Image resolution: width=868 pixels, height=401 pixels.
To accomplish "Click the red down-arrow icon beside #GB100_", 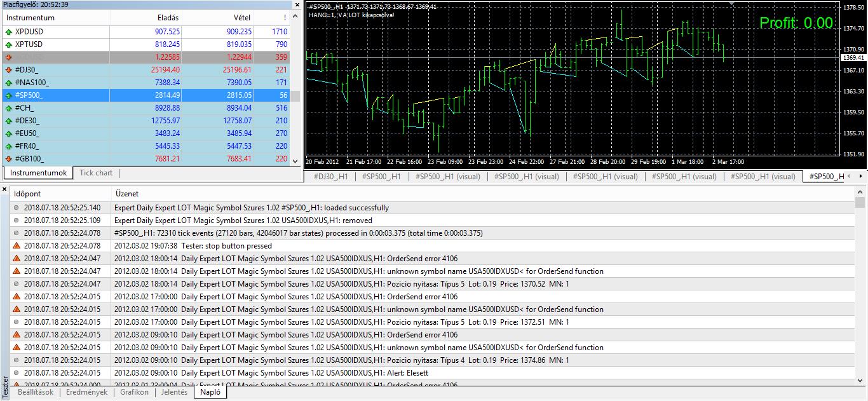I will coord(8,159).
